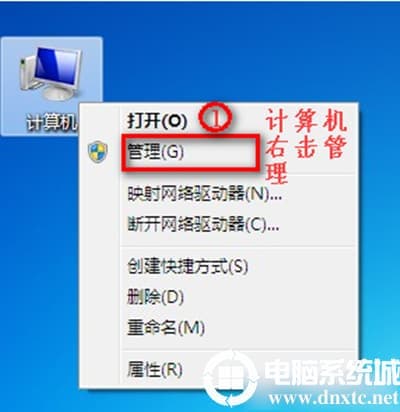Click the separator line above 属性(R)
Viewport: 400px width, 412px height.
click(x=239, y=350)
